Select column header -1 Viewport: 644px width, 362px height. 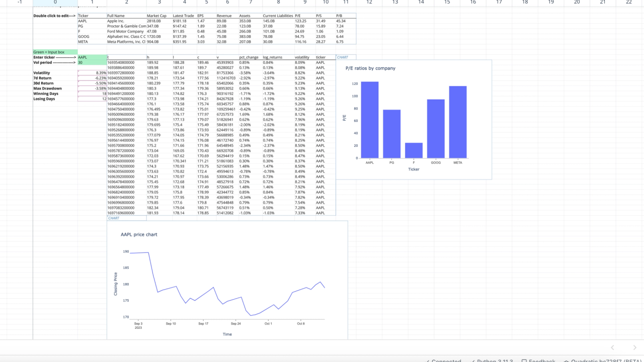20,3
